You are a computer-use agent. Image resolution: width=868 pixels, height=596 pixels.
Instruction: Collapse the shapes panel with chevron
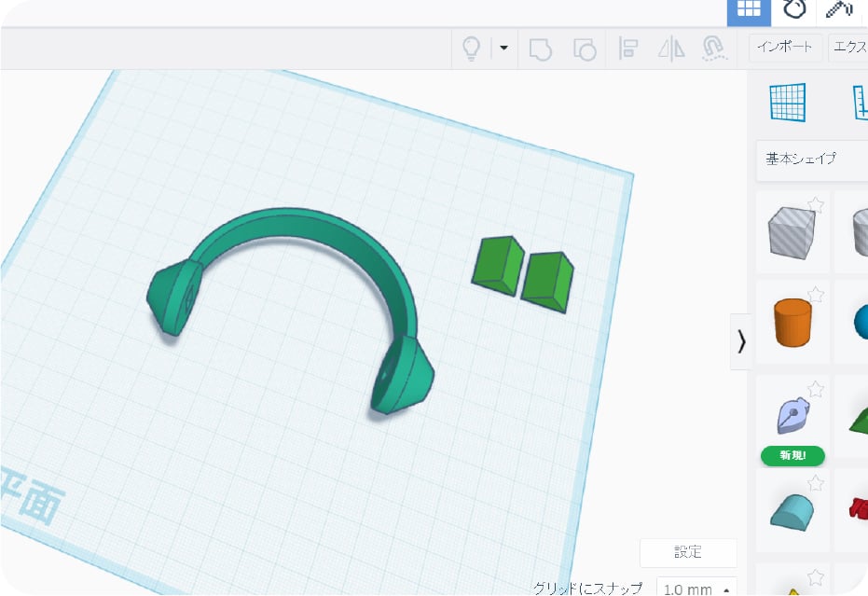pyautogui.click(x=741, y=342)
